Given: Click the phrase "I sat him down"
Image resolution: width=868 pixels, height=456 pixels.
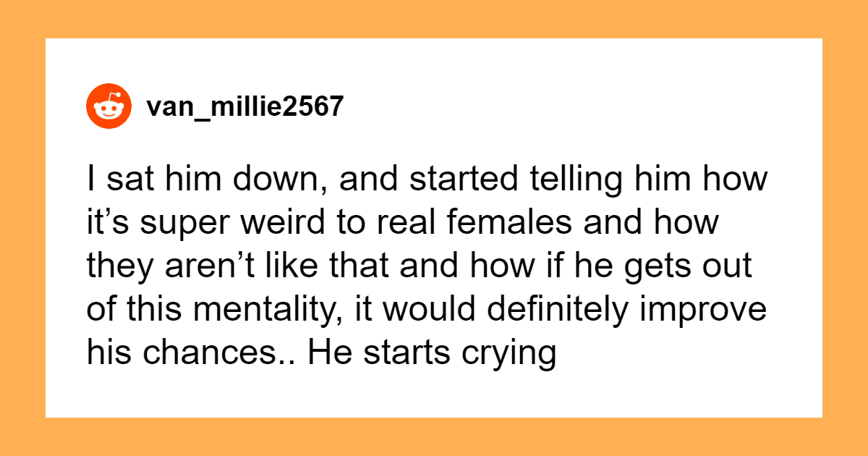Looking at the screenshot, I should pyautogui.click(x=177, y=180).
